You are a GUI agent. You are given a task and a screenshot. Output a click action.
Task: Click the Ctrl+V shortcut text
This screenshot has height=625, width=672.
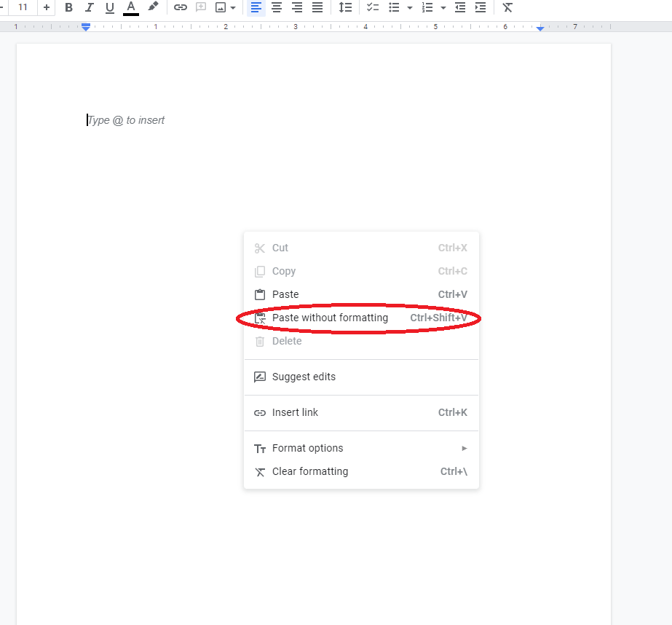[x=453, y=294]
